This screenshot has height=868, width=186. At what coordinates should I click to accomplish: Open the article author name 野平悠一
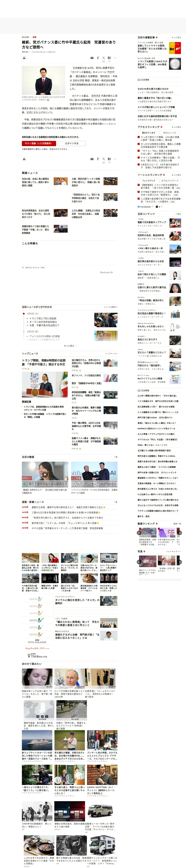tap(26, 52)
